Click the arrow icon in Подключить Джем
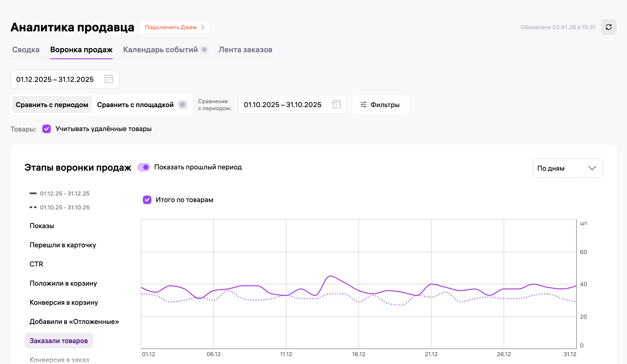 (x=203, y=27)
